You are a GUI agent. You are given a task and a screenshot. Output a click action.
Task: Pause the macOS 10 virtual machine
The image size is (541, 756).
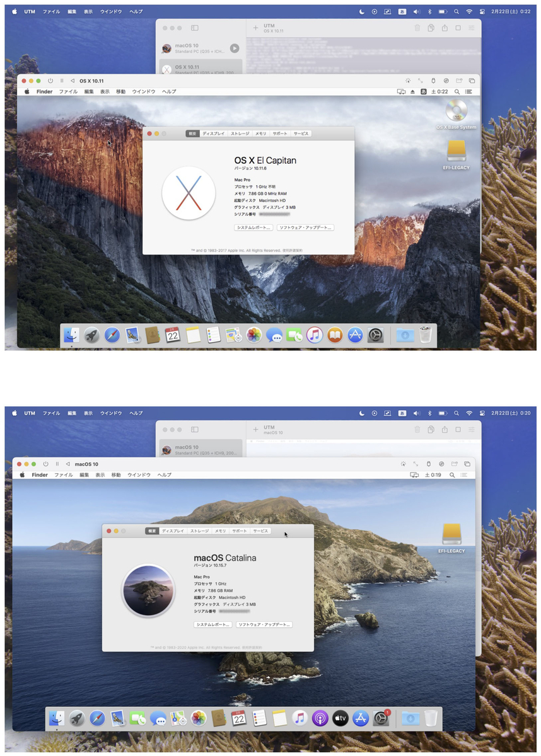[x=57, y=464]
